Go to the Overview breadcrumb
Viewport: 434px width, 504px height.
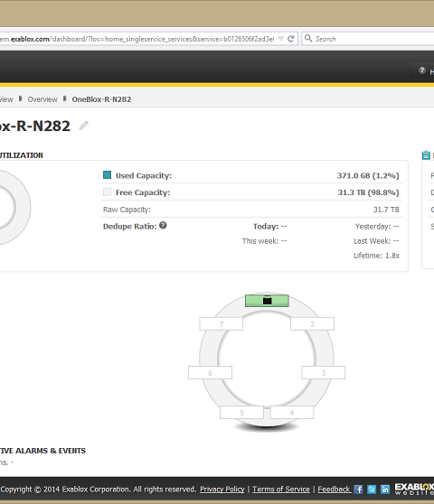pos(42,99)
